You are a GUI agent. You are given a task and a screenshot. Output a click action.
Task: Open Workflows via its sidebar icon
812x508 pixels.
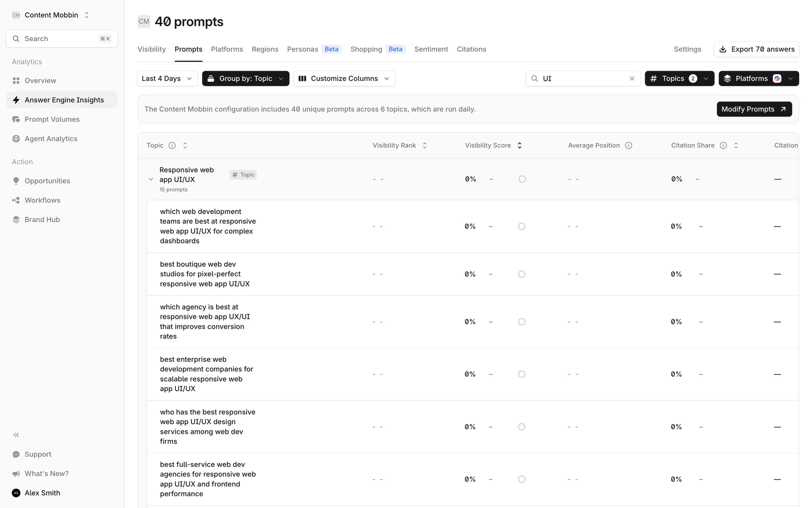pyautogui.click(x=16, y=200)
